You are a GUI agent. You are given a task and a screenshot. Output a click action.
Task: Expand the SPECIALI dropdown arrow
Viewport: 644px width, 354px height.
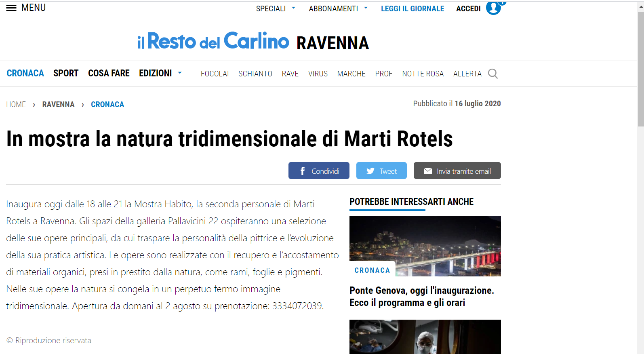click(x=293, y=8)
